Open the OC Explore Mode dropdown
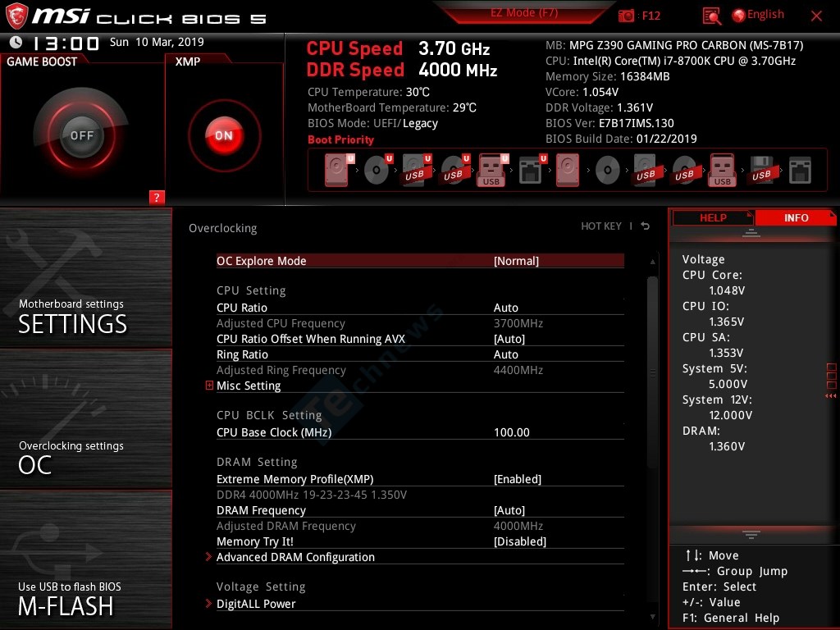 pyautogui.click(x=516, y=261)
